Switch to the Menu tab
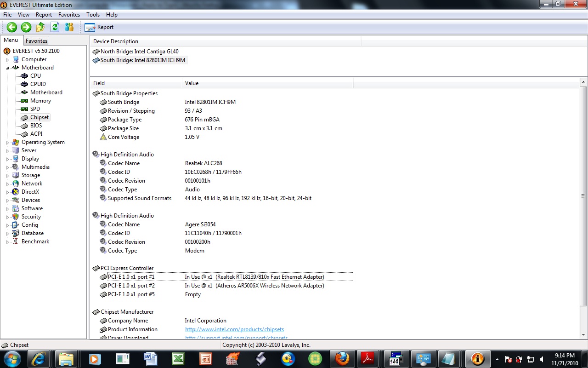This screenshot has width=588, height=368. (11, 40)
